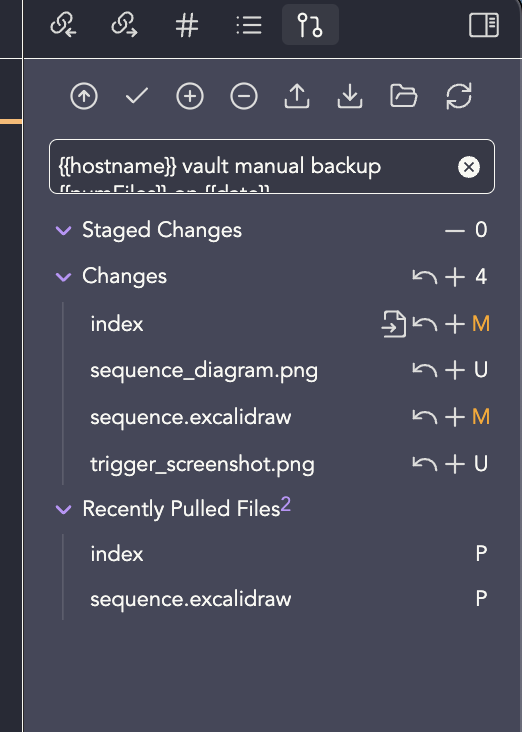This screenshot has width=522, height=732.
Task: Stage all using the plus circle icon
Action: click(190, 97)
